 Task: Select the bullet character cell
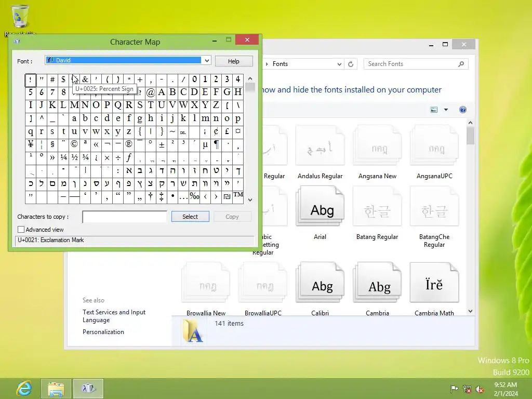point(172,196)
